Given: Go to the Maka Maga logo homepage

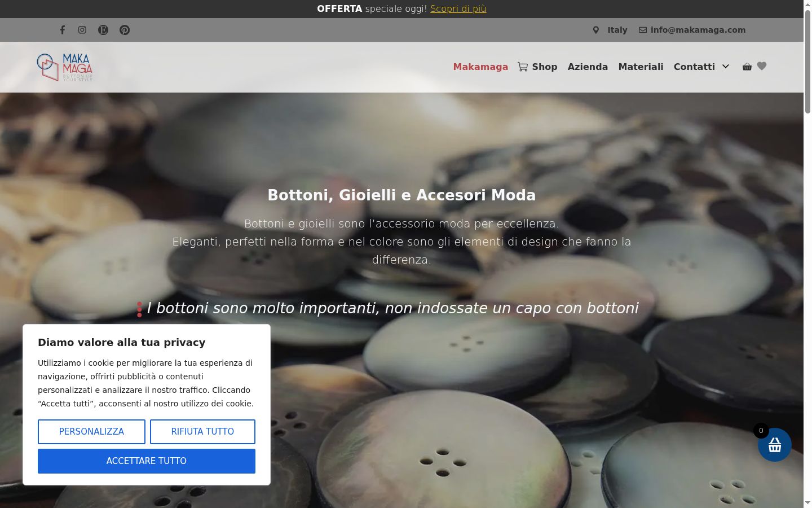Looking at the screenshot, I should 64,67.
